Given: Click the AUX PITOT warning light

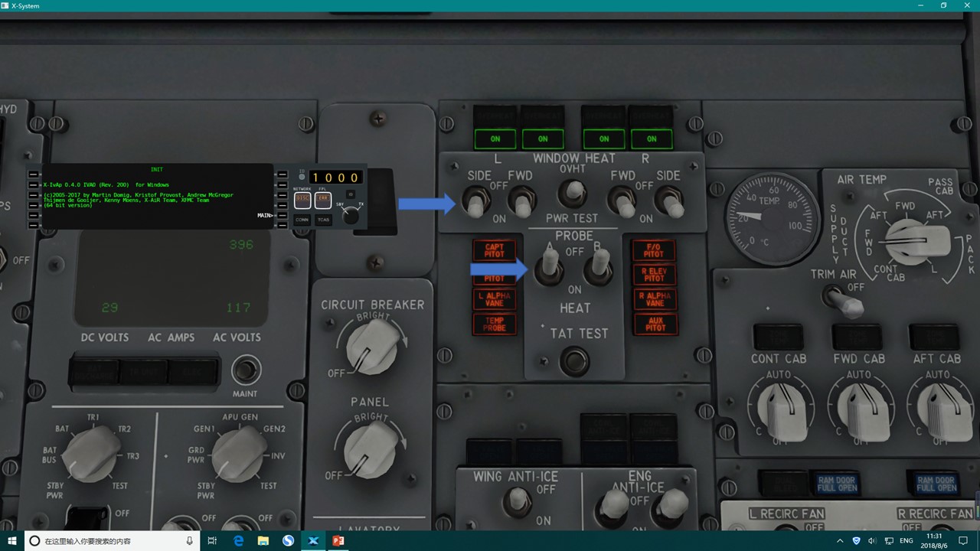Looking at the screenshot, I should click(x=654, y=324).
